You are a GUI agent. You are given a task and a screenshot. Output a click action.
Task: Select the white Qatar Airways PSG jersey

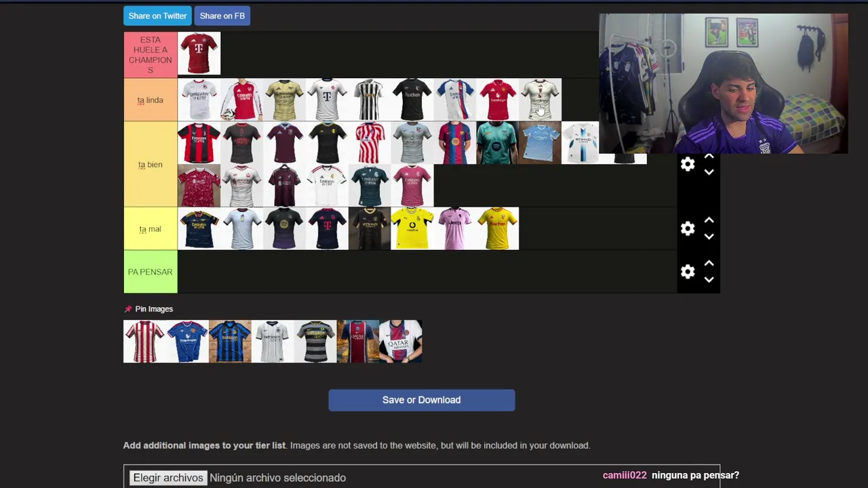coord(401,342)
